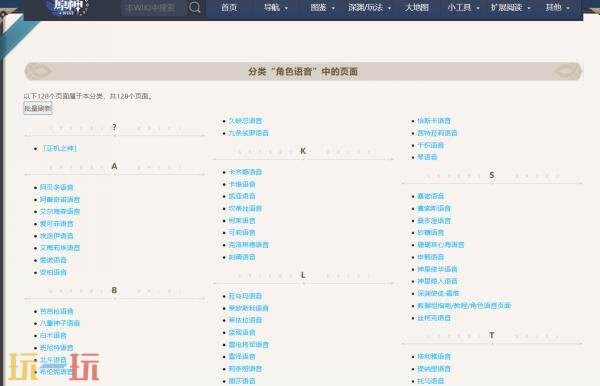Viewport: 600px width, 386px height.
Task: Open the 大地图 menu item
Action: [417, 7]
